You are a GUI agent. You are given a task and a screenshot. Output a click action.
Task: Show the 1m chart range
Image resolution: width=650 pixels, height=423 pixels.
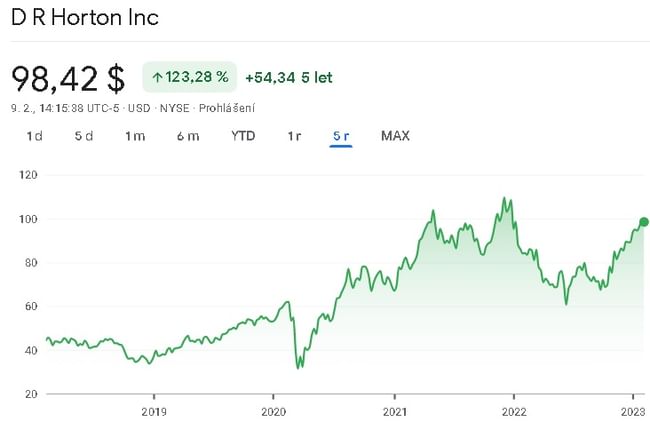[x=135, y=136]
